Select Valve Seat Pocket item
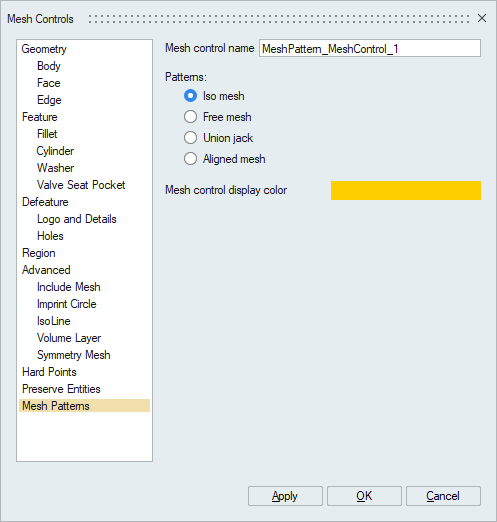 click(81, 185)
